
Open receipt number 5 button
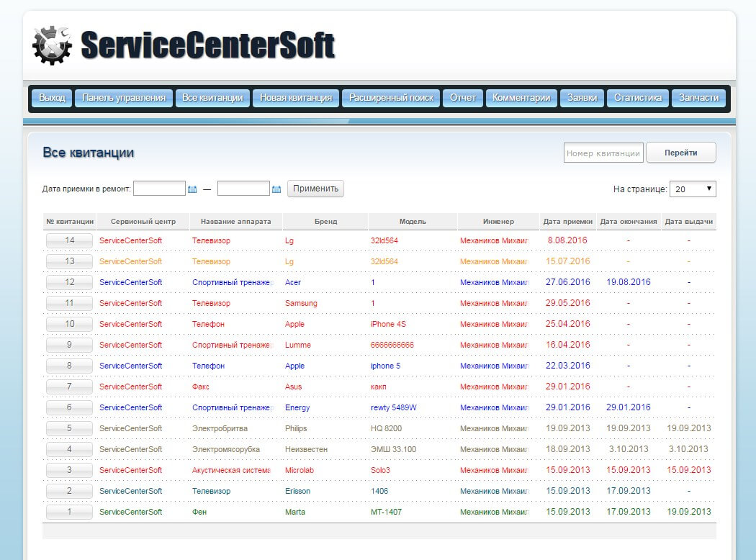[69, 428]
